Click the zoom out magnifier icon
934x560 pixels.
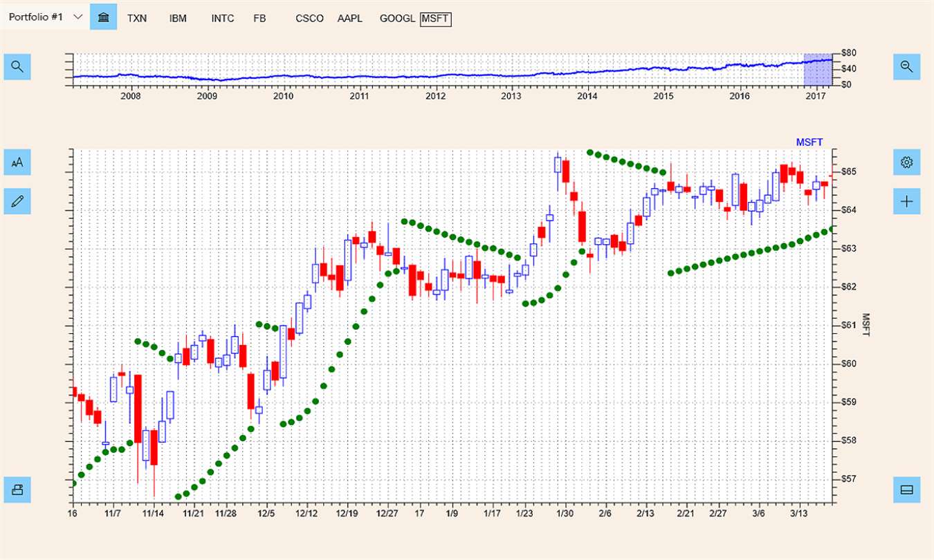click(x=906, y=66)
